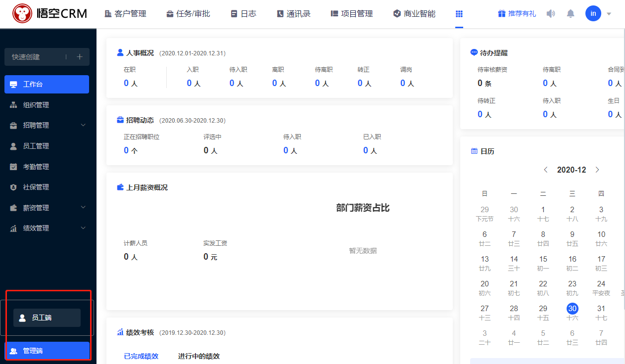Open 组织管理 in the sidebar
625x364 pixels.
[x=47, y=105]
